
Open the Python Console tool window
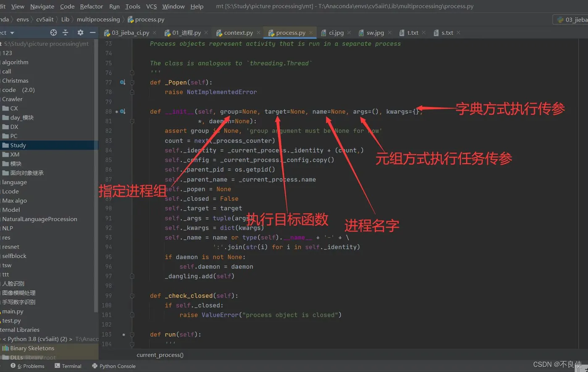pyautogui.click(x=114, y=366)
